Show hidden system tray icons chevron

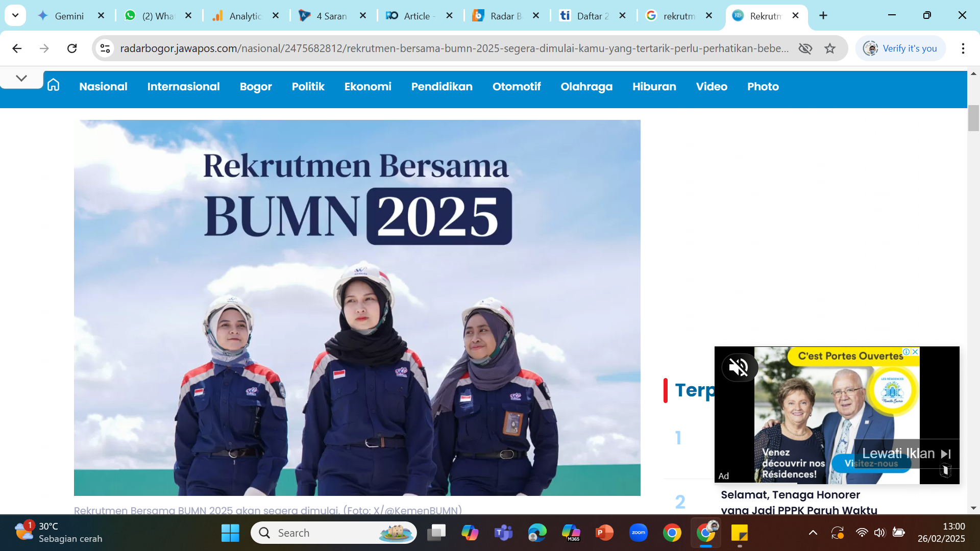pos(813,533)
